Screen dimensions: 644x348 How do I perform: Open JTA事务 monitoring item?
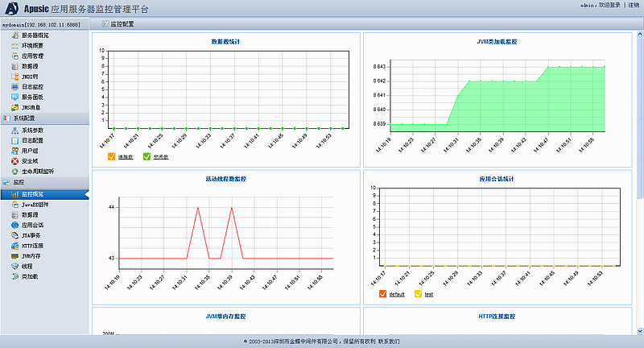pyautogui.click(x=31, y=235)
